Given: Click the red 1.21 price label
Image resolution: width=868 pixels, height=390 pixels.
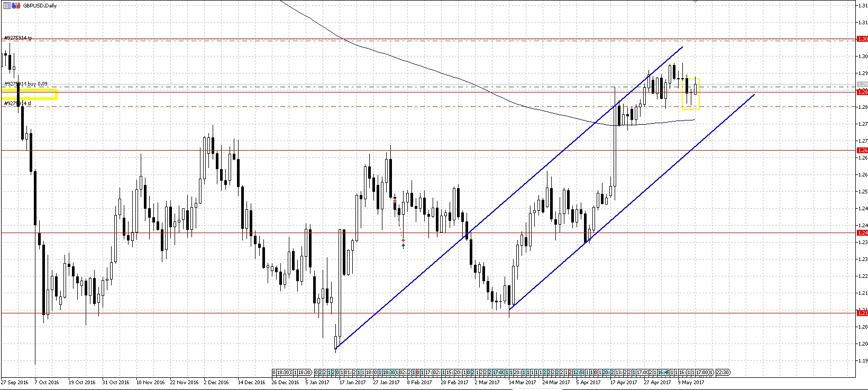Looking at the screenshot, I should [x=862, y=313].
